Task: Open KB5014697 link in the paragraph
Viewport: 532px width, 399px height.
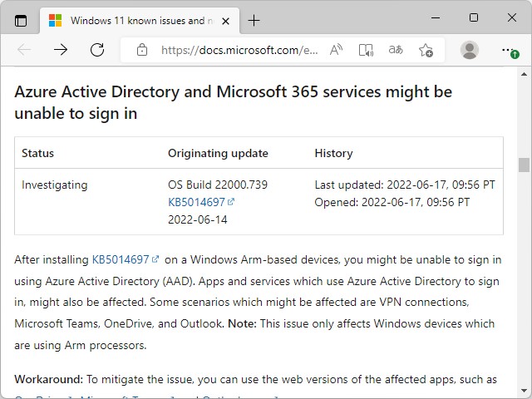Action: [121, 259]
